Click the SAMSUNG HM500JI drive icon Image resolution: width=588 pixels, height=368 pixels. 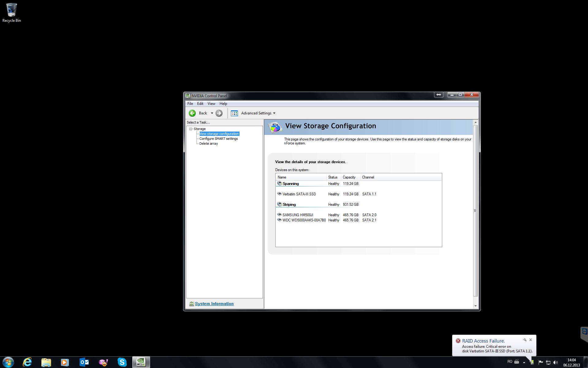[279, 215]
